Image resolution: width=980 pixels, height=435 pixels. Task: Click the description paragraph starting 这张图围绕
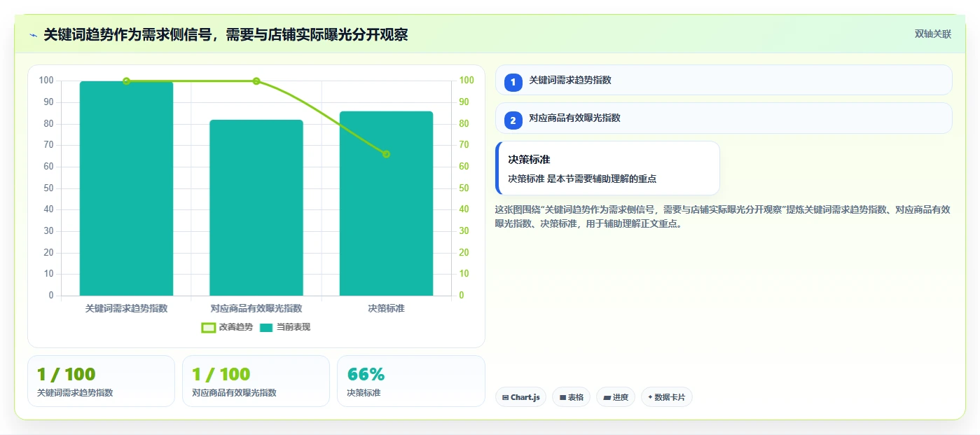click(723, 216)
